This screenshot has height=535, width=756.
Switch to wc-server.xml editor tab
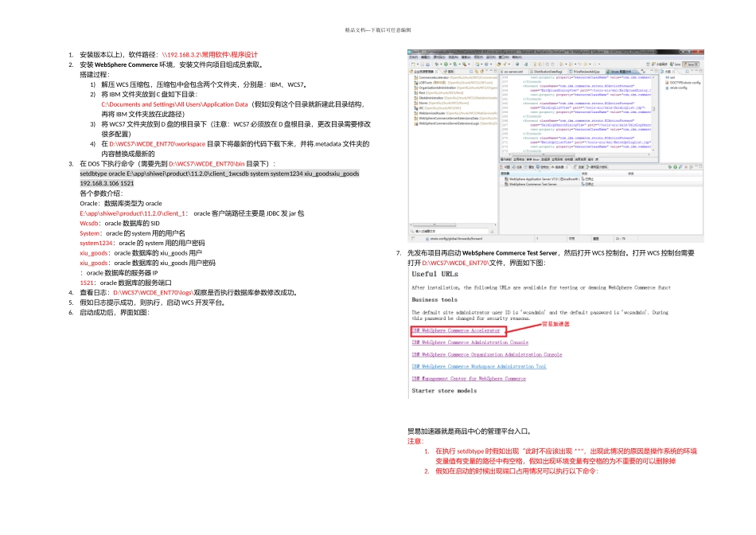coord(513,72)
